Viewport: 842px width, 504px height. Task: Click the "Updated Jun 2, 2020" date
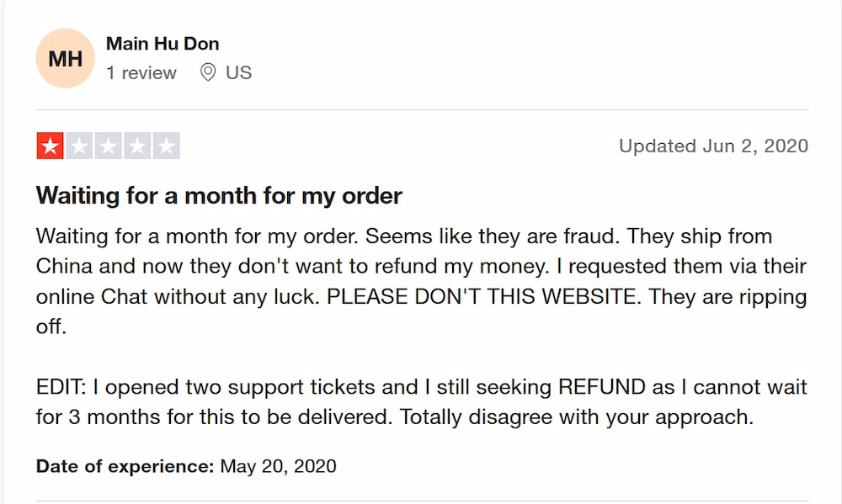pos(713,146)
